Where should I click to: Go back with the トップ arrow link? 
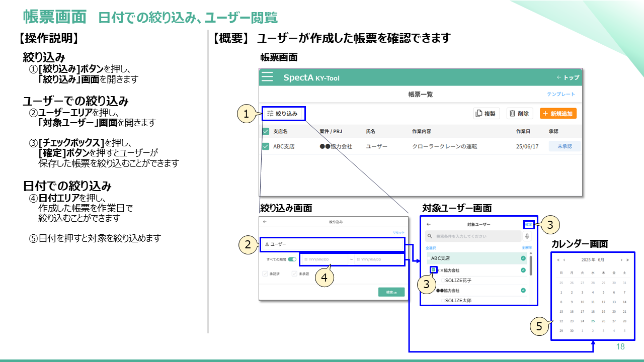coord(568,77)
